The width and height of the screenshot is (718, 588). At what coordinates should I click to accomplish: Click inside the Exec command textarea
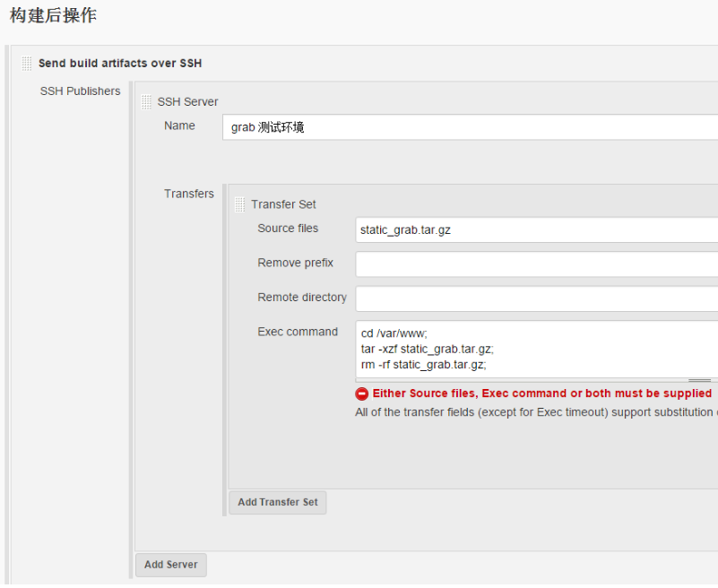537,350
